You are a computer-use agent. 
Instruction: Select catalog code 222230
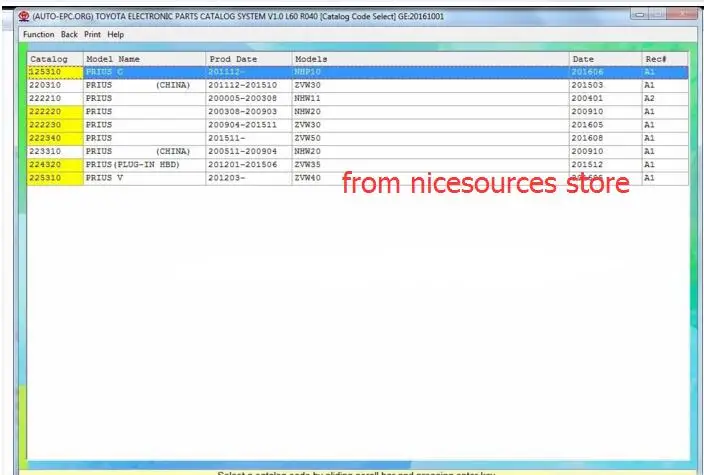[55, 125]
